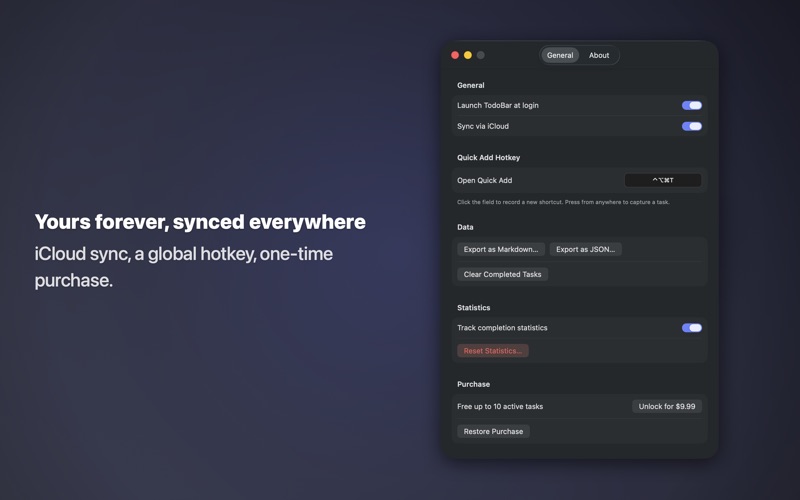Click the Open Quick Add hotkey field
This screenshot has width=800, height=500.
[x=663, y=180]
